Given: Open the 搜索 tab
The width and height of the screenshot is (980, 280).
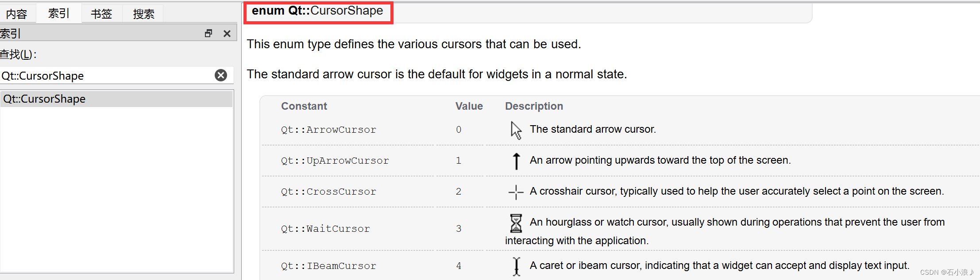Looking at the screenshot, I should (x=144, y=14).
